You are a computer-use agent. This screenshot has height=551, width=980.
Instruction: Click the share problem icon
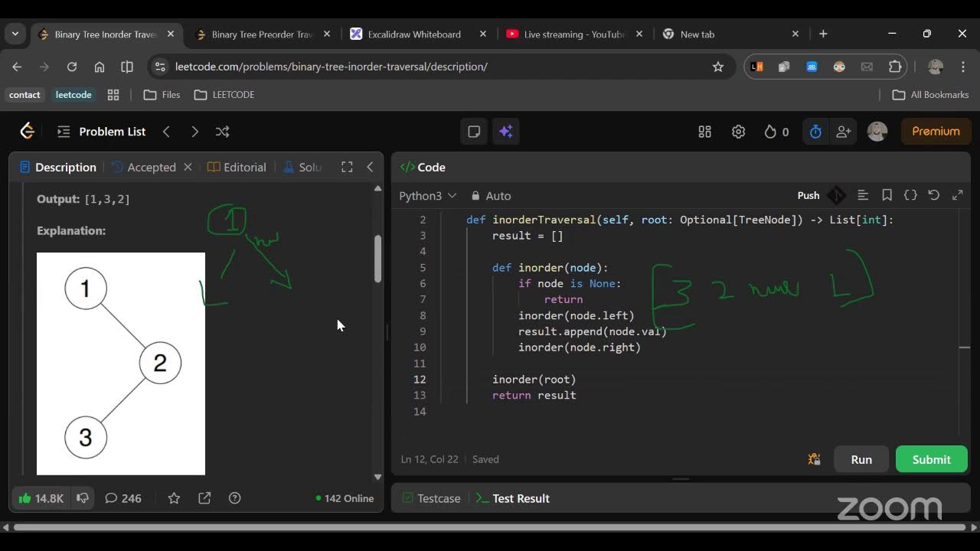(204, 498)
